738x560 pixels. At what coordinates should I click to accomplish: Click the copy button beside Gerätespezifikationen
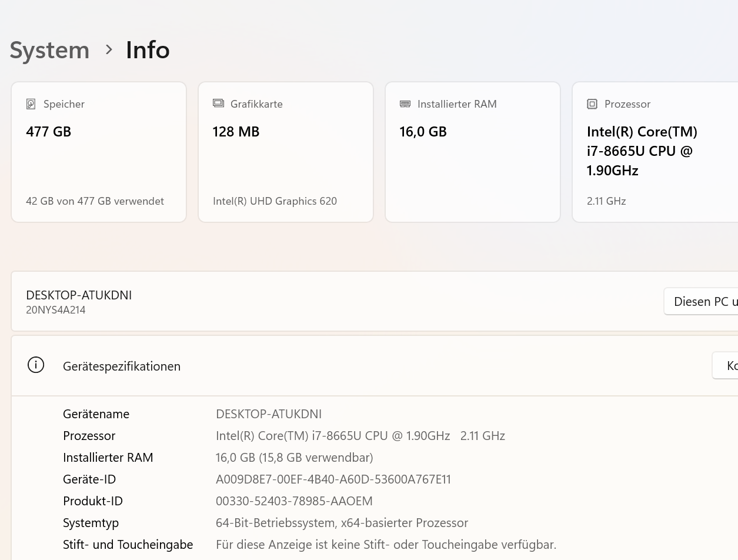[725, 366]
